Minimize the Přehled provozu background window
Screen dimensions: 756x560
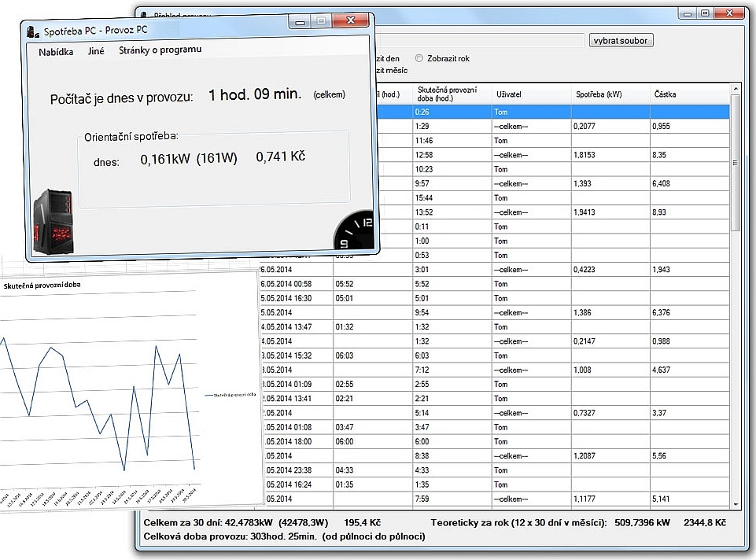(688, 14)
